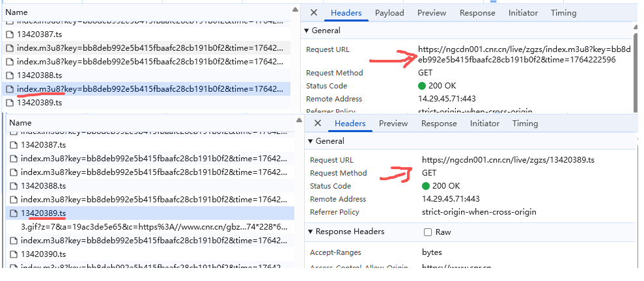Open the Initiator tab in upper panel
This screenshot has height=281, width=644.
pyautogui.click(x=523, y=13)
